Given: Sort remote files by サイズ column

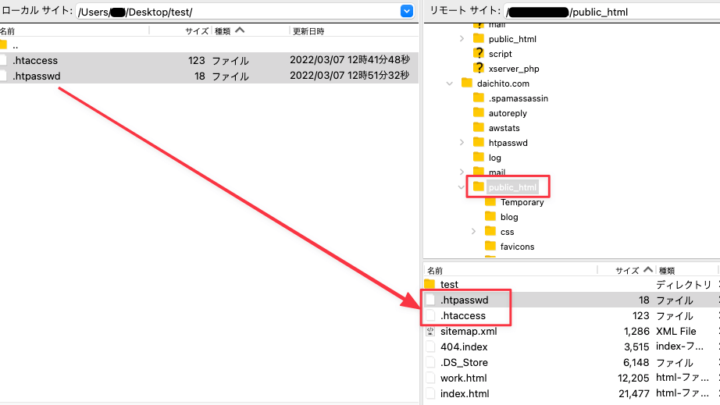Looking at the screenshot, I should (x=627, y=270).
